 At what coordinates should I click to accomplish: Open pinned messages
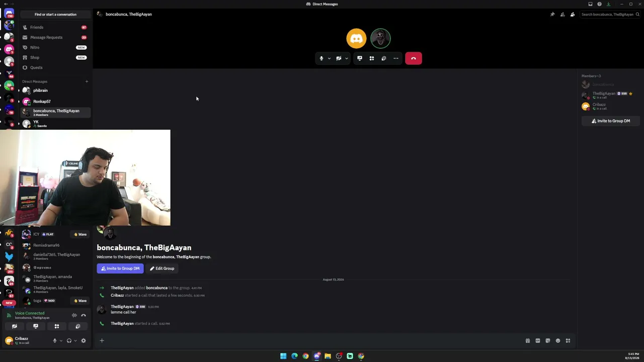(x=552, y=14)
